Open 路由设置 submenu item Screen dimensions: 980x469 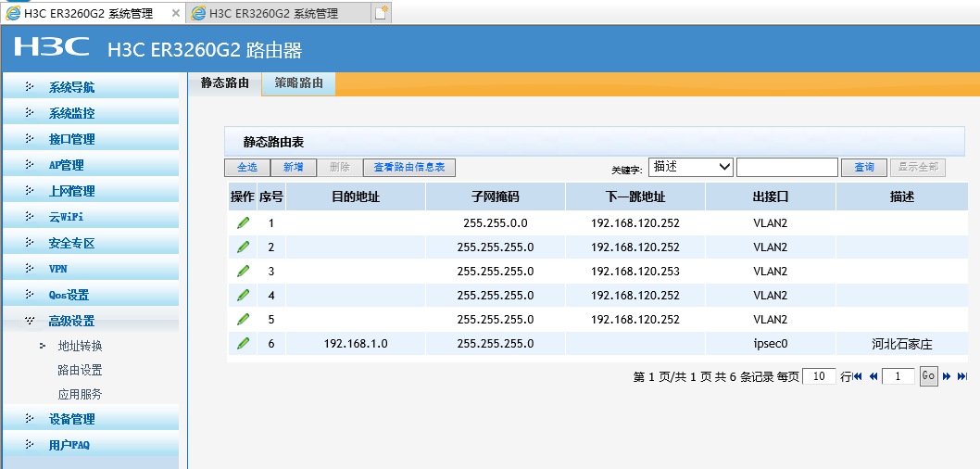(80, 370)
